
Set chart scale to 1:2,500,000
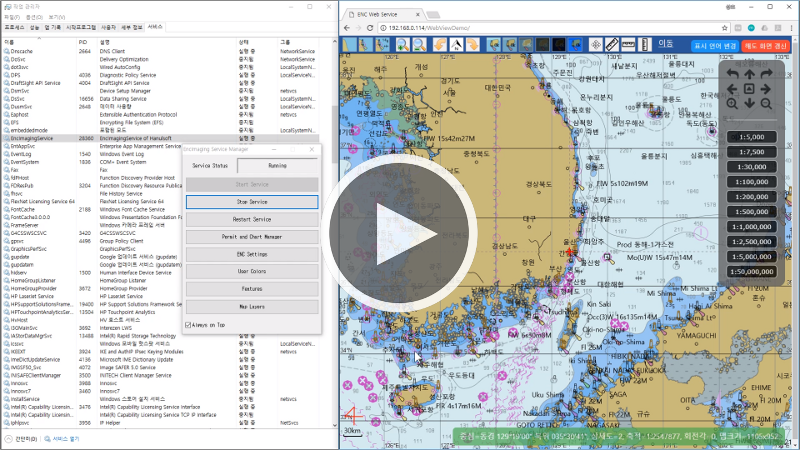click(752, 242)
